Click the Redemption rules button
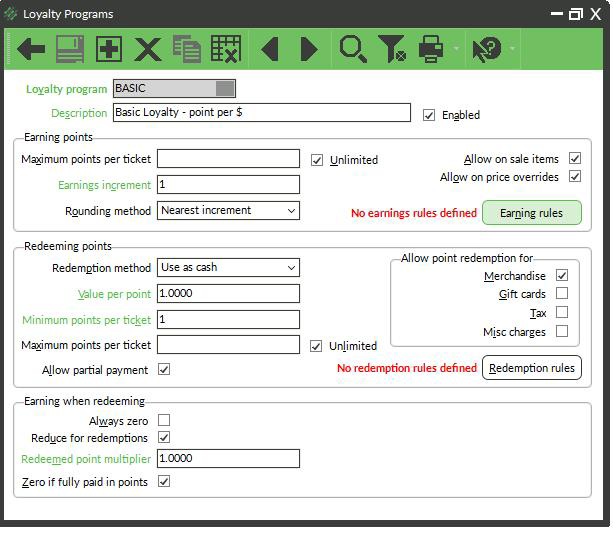The height and width of the screenshot is (538, 613). [x=532, y=368]
